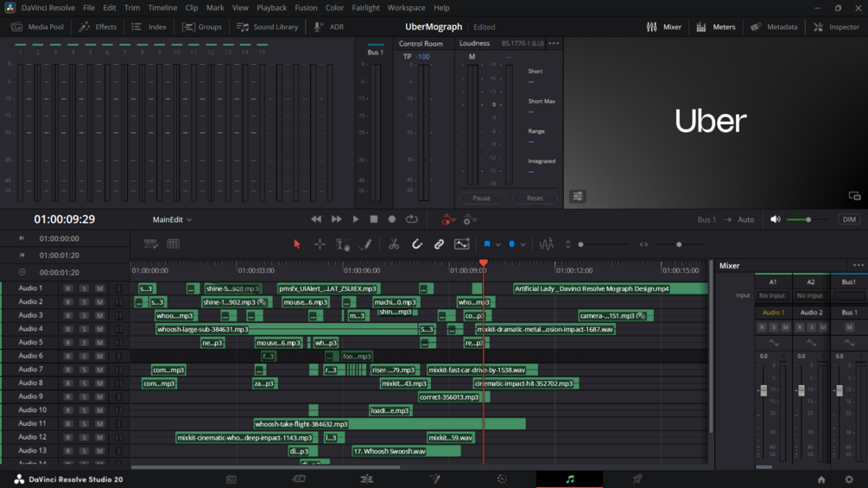
Task: Open the Media page icon
Action: click(231, 479)
